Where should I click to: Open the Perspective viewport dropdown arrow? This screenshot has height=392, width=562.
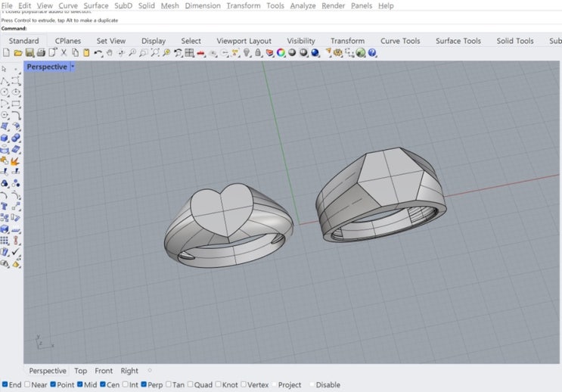click(73, 67)
